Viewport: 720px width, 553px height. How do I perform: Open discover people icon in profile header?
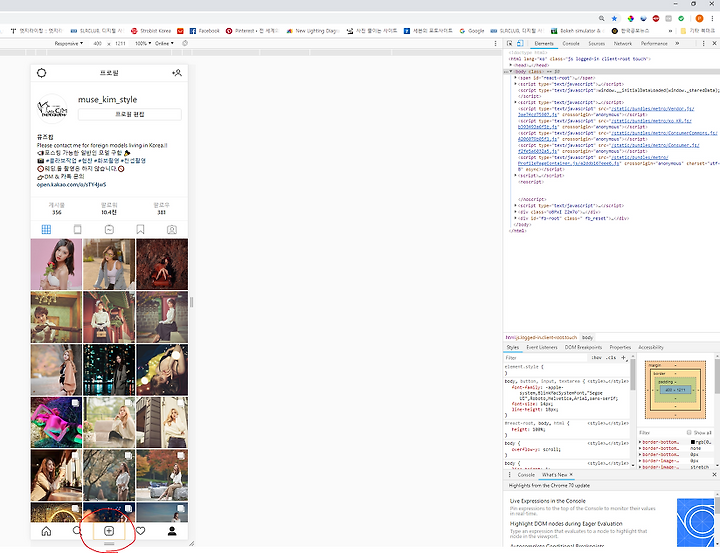pos(177,73)
